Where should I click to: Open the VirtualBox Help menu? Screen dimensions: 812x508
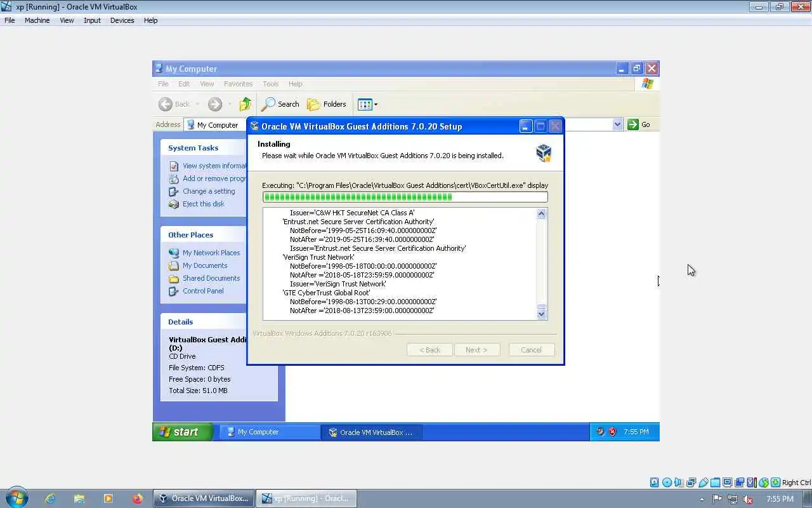(x=150, y=20)
